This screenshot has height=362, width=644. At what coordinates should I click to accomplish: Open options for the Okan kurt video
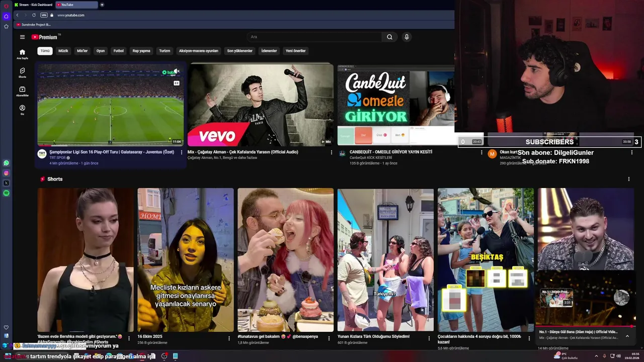(x=631, y=152)
